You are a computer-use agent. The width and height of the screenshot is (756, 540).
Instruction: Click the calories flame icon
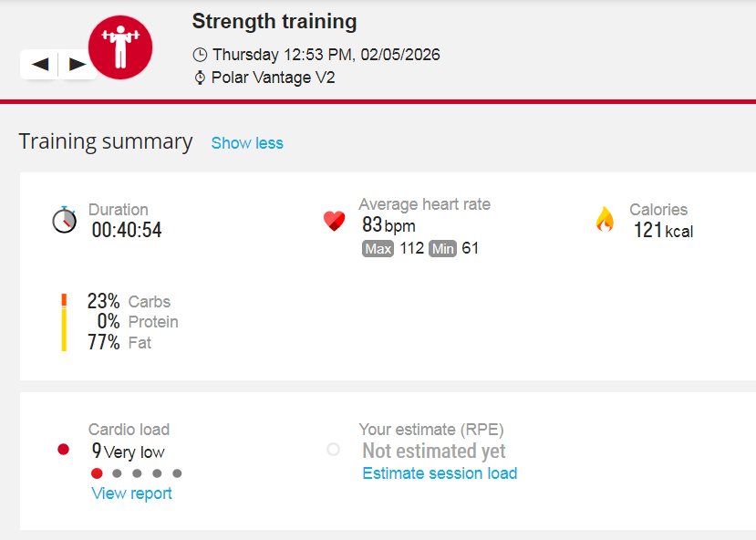coord(605,219)
